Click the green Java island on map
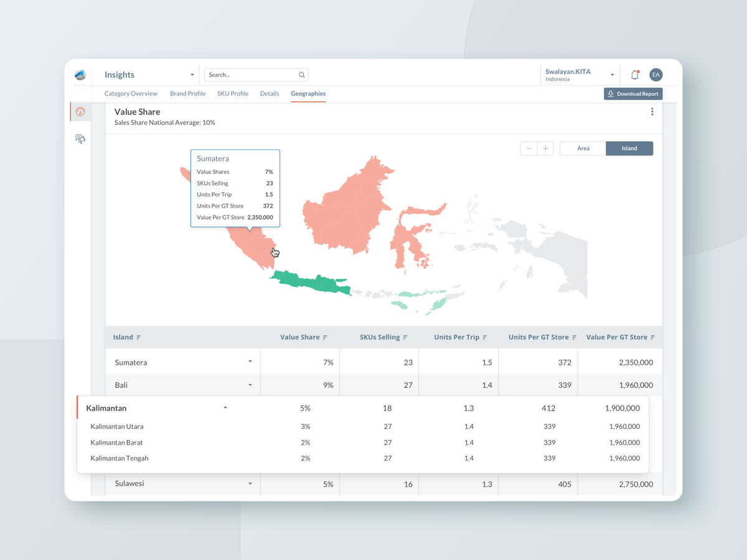Image resolution: width=747 pixels, height=560 pixels. (311, 282)
